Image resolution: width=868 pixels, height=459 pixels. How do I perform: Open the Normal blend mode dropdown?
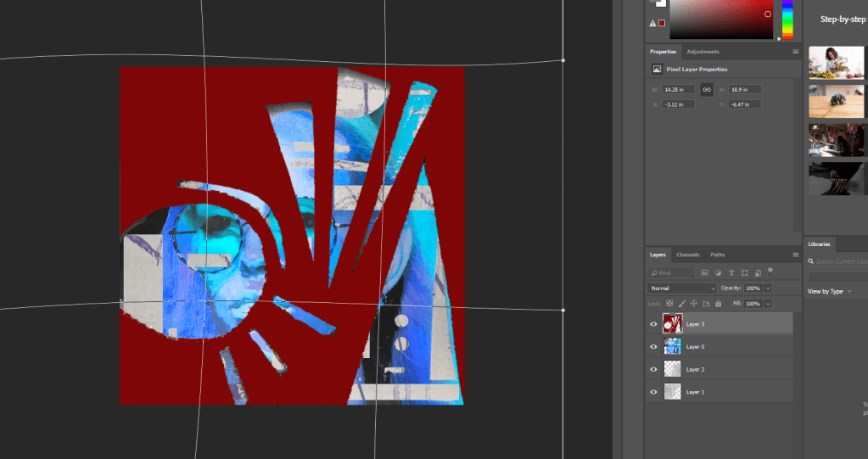point(683,288)
